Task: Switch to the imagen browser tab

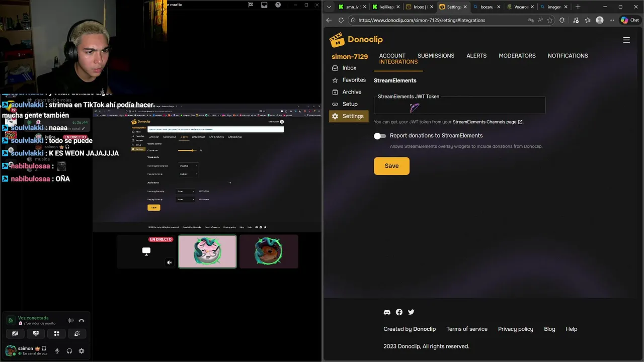Action: tap(553, 7)
